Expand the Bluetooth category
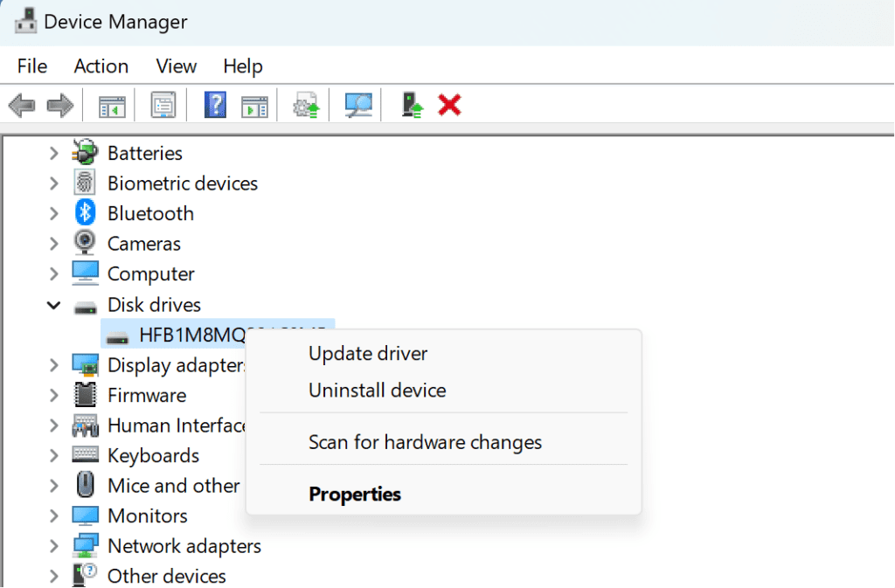This screenshot has width=895, height=588. point(53,212)
